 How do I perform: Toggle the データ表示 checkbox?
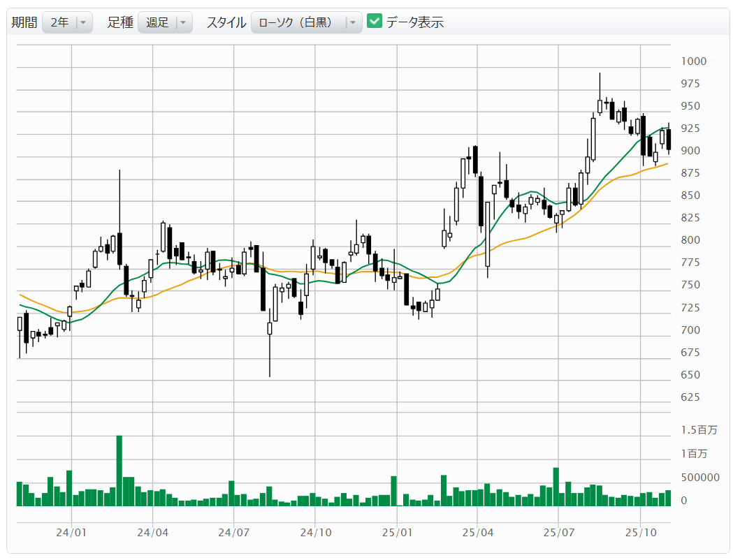(x=375, y=22)
